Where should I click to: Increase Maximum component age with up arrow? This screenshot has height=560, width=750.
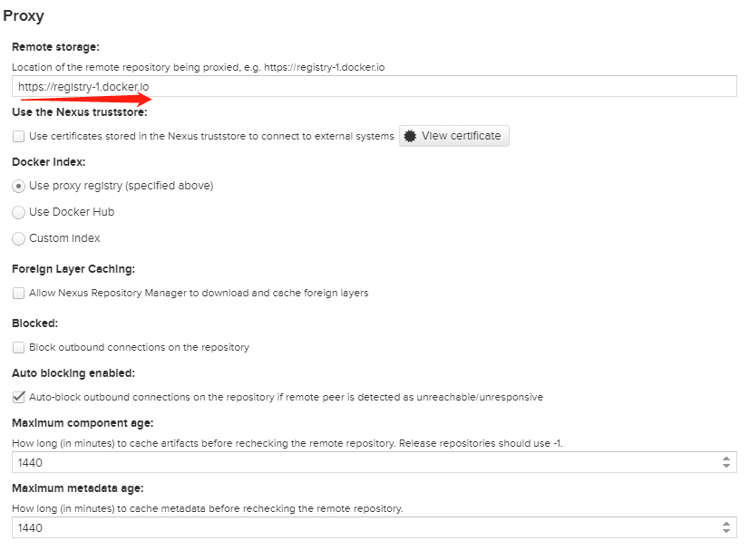tap(726, 459)
